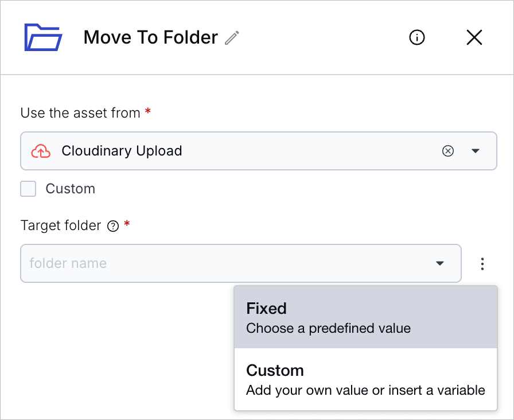514x420 pixels.
Task: Open the info circle icon
Action: [x=416, y=37]
